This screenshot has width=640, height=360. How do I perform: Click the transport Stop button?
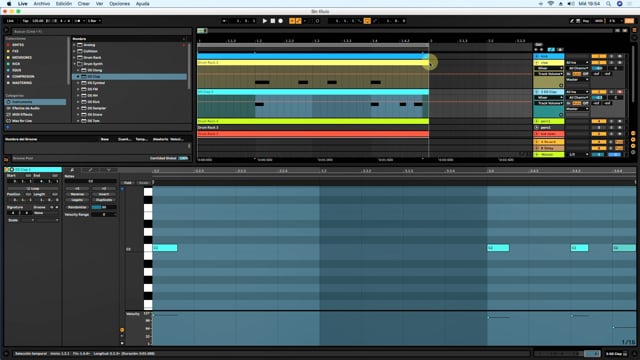273,21
